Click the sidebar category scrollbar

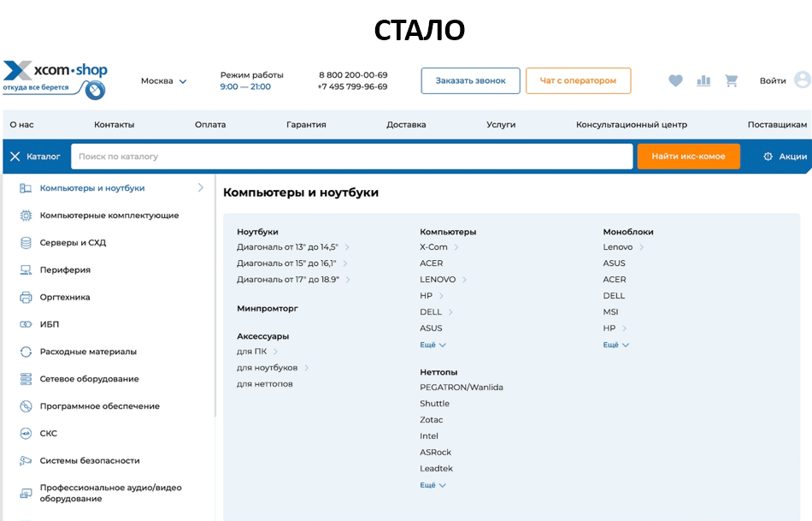[x=215, y=295]
